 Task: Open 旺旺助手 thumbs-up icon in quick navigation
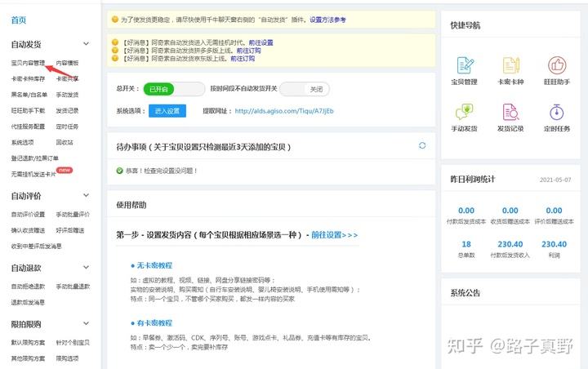(557, 65)
